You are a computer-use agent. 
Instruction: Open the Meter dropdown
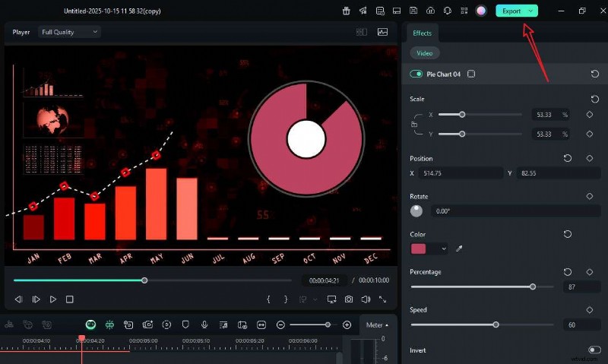377,324
